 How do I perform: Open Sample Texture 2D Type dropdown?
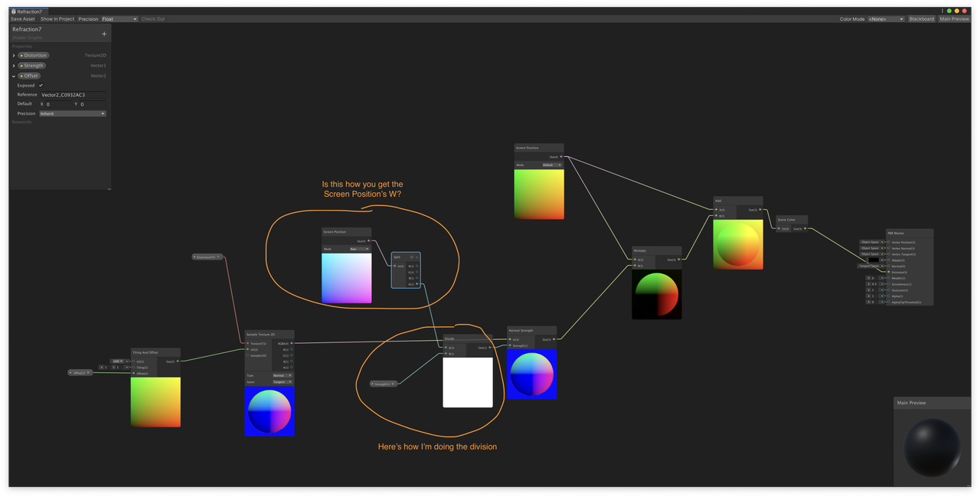(x=283, y=375)
